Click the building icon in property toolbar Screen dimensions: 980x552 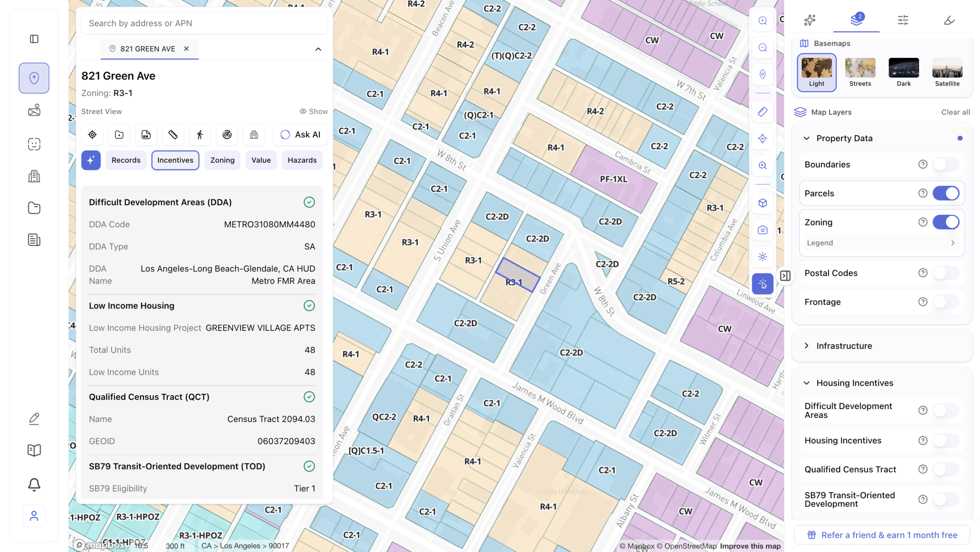click(x=254, y=135)
